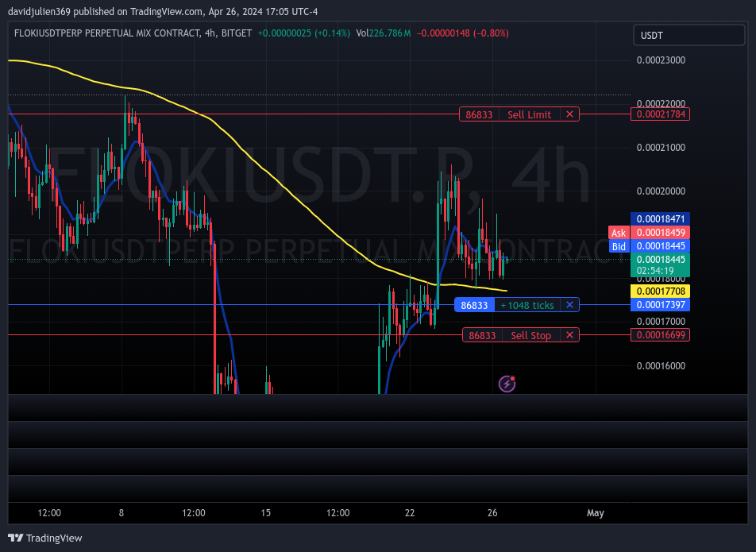Open the USDT currency selector
Screen dimensions: 756x552
[x=688, y=35]
